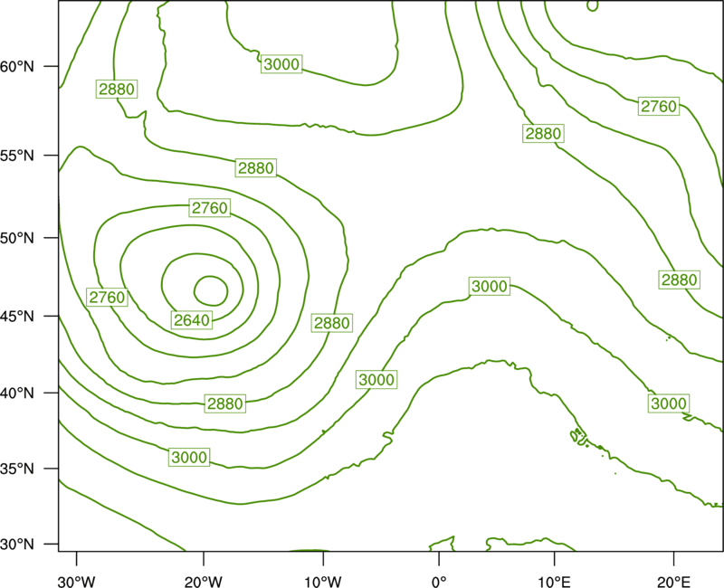The width and height of the screenshot is (724, 588).
Task: Click the 2640 contour label
Action: pos(192,320)
